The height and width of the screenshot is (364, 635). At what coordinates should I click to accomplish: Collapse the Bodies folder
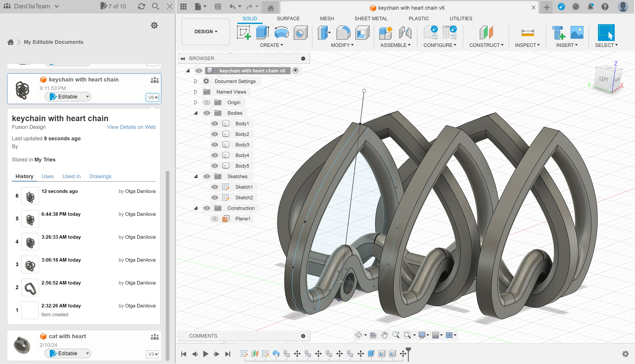(196, 113)
